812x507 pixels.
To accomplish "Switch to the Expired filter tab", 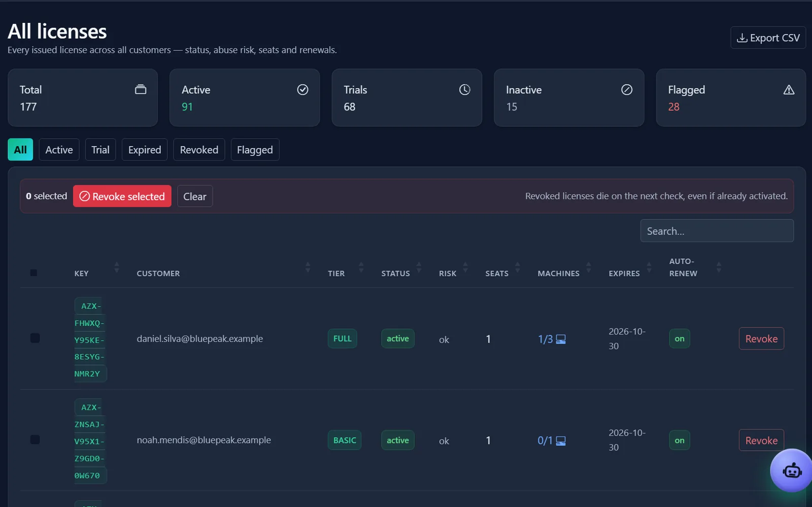I will pyautogui.click(x=145, y=150).
